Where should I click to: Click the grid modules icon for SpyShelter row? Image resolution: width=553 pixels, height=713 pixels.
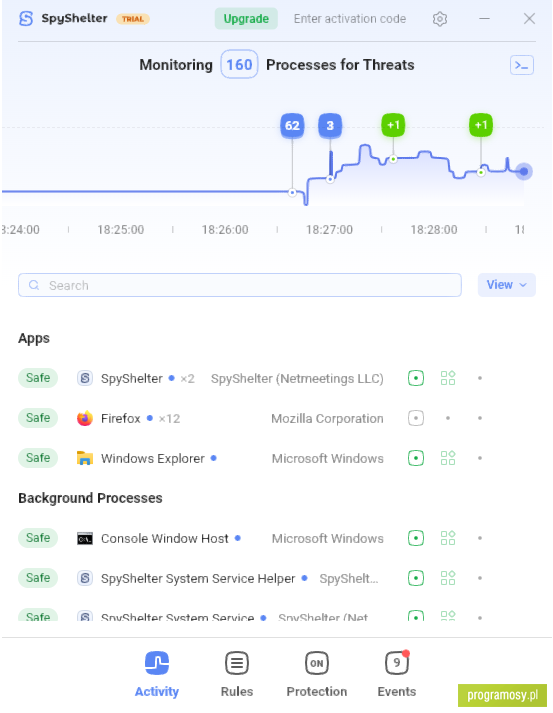448,378
